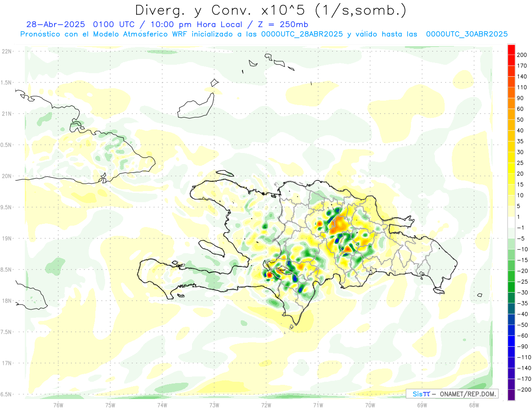
Task: Click the 9.5N latitude axis label
Action: pos(7,207)
